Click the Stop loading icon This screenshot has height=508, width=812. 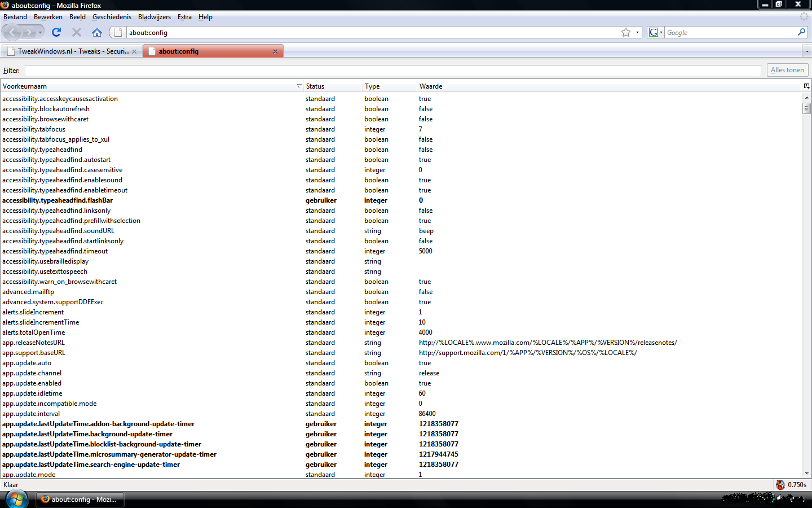click(x=77, y=32)
